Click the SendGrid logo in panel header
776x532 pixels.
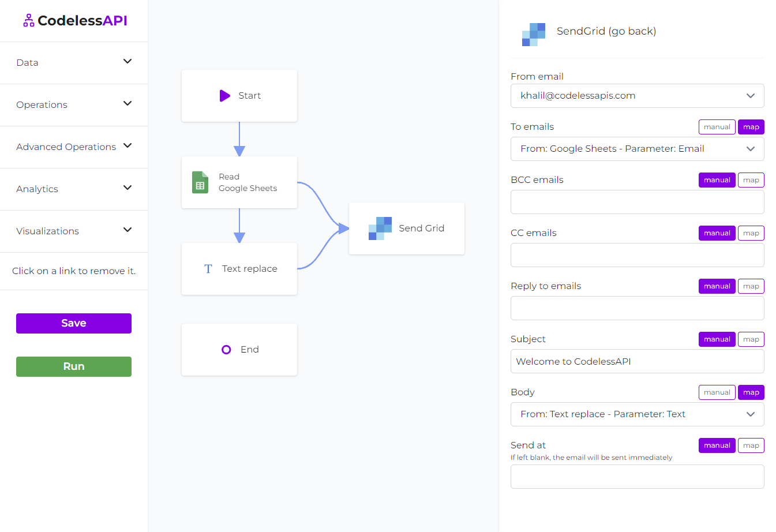pos(534,35)
